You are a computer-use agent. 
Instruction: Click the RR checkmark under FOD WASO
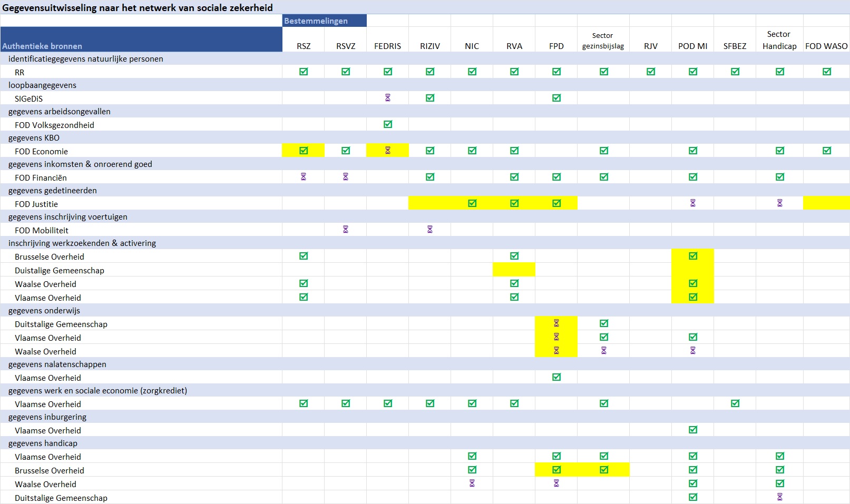click(827, 72)
